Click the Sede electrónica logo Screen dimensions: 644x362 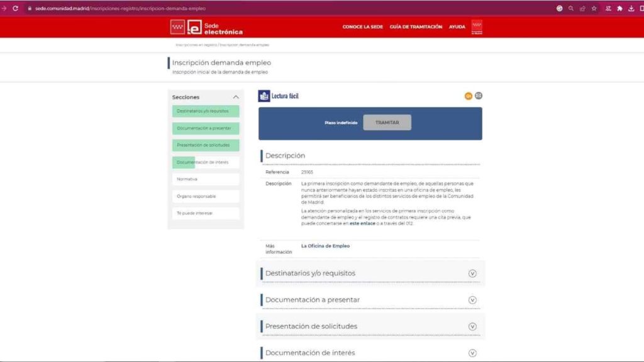coord(214,28)
